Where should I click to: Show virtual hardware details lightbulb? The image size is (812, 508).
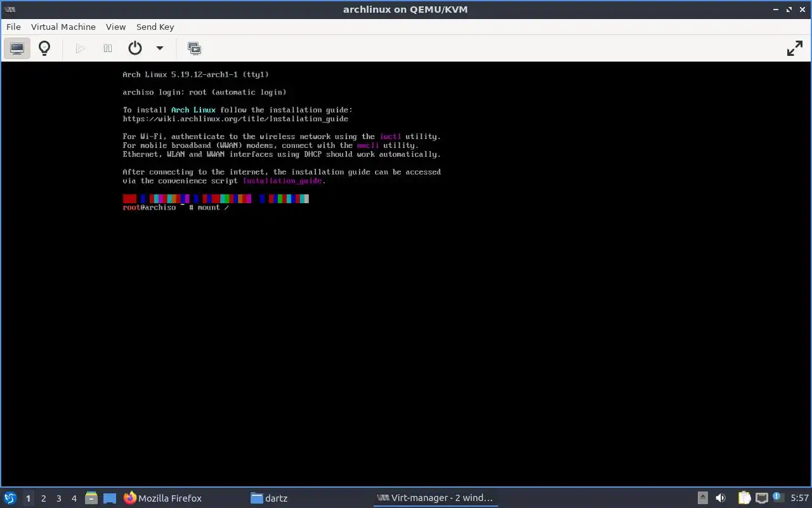point(44,48)
